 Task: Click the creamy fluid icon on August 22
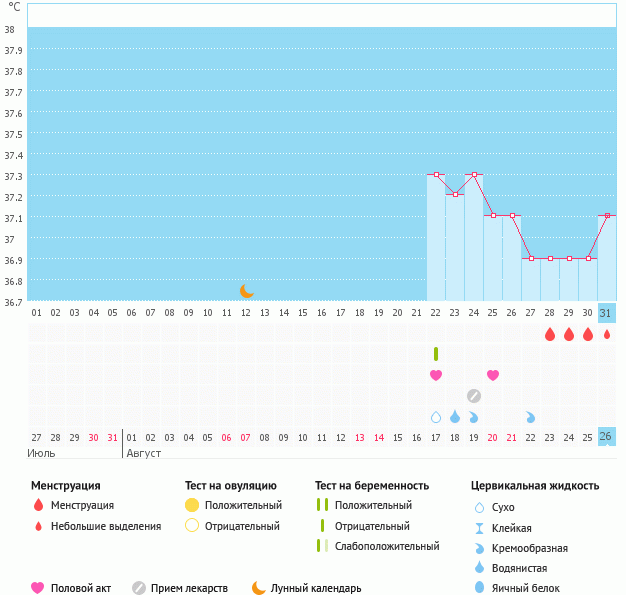coord(531,417)
